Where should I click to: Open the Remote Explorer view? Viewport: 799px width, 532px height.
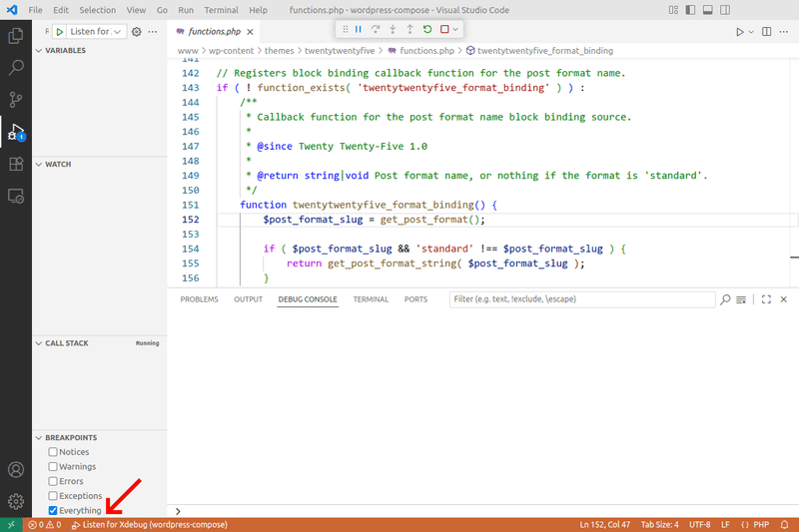click(16, 196)
